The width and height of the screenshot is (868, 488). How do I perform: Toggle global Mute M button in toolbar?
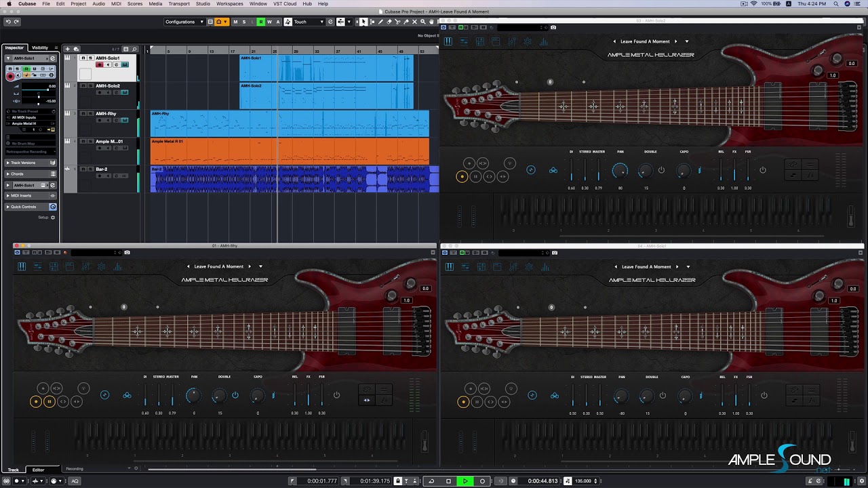[235, 22]
